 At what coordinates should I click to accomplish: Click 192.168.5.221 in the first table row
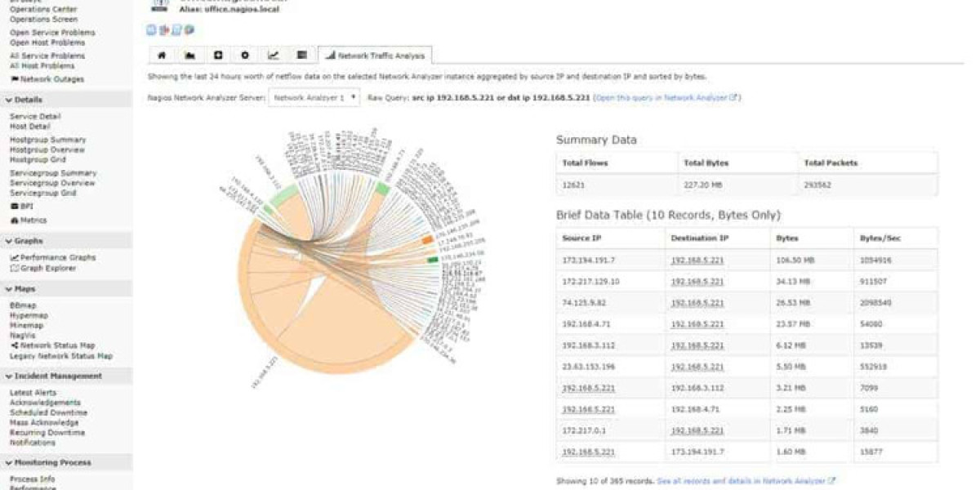click(697, 260)
